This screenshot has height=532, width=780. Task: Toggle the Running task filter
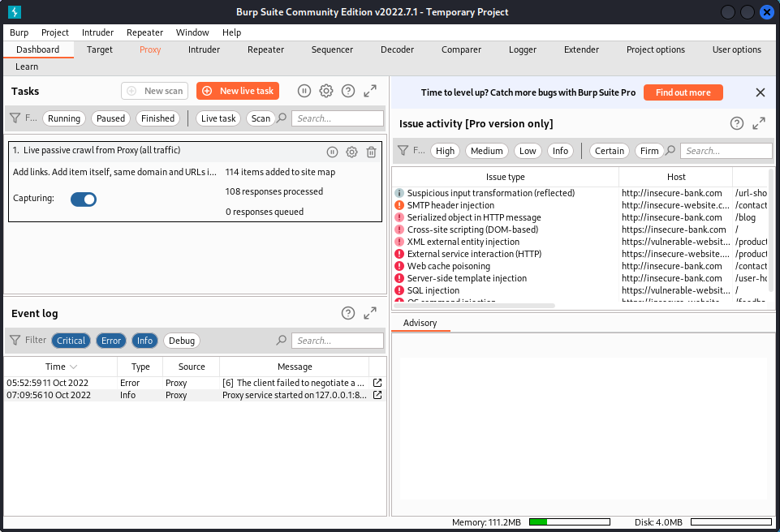(x=64, y=118)
